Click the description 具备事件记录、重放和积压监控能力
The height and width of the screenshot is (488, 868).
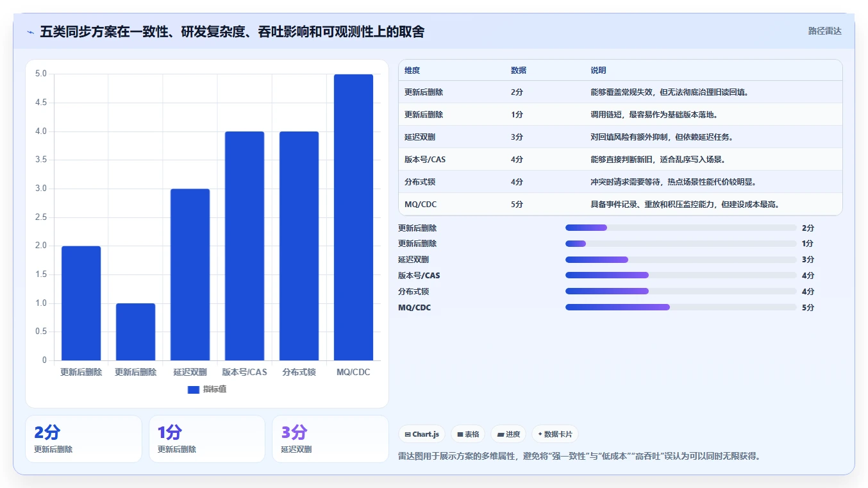point(685,205)
